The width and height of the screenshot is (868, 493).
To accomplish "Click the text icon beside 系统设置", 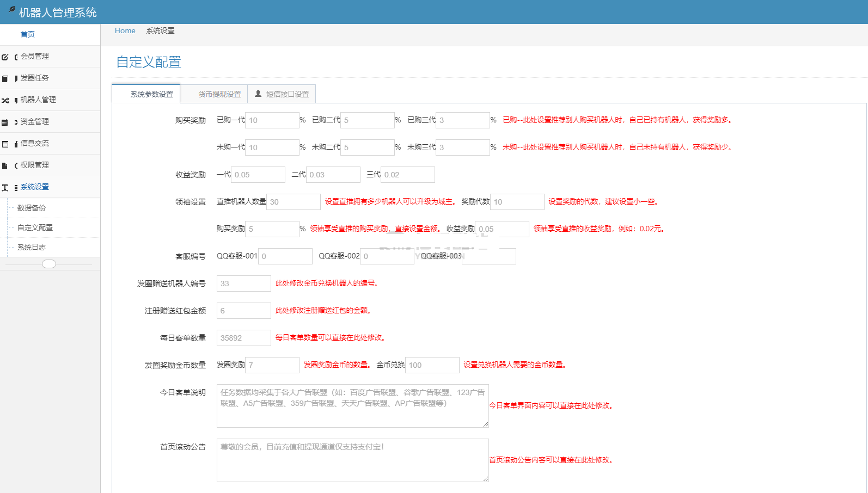I will [x=5, y=187].
